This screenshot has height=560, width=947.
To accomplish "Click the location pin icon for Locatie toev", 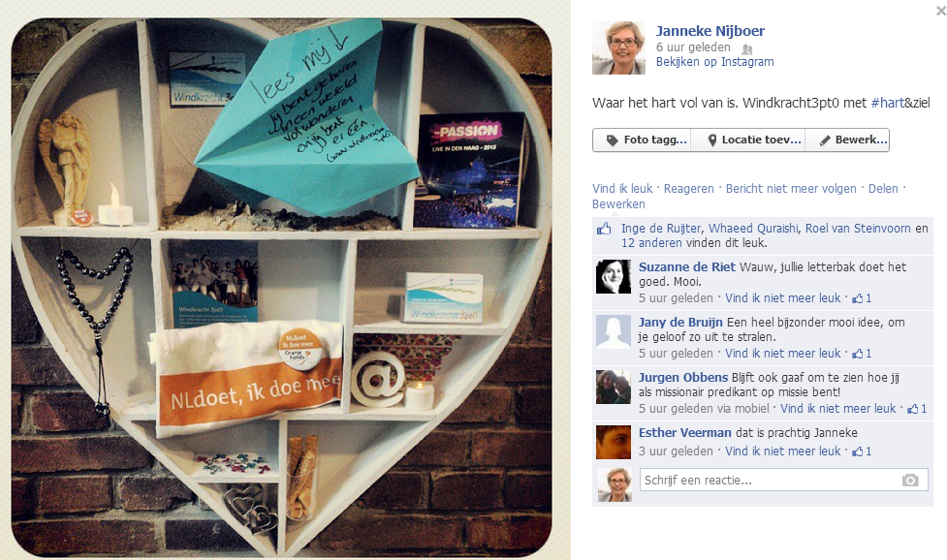I will (x=712, y=140).
